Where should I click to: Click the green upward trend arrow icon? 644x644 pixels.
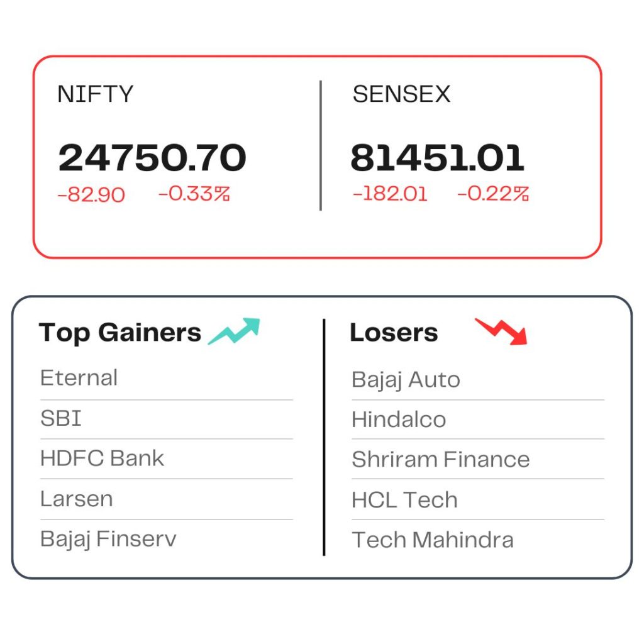pos(234,331)
